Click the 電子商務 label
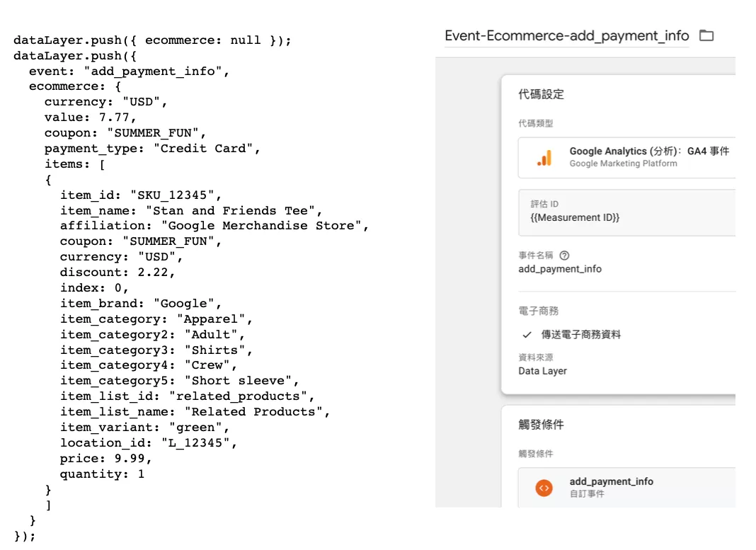This screenshot has height=550, width=756. tap(539, 311)
